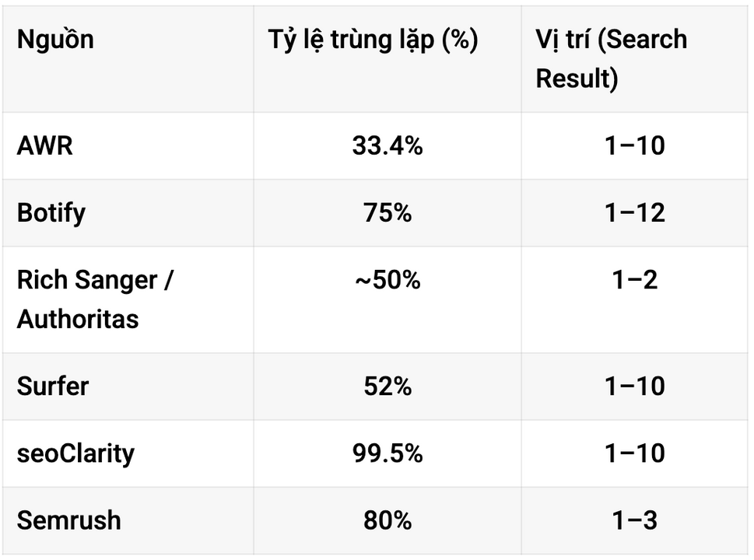Select the 75% overlap cell
The width and height of the screenshot is (754, 560).
388,212
